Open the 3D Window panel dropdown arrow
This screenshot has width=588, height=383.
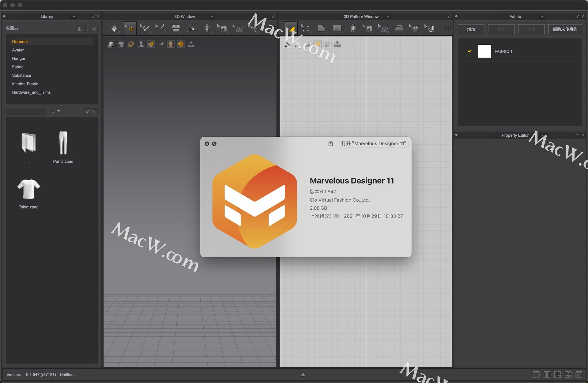point(212,17)
